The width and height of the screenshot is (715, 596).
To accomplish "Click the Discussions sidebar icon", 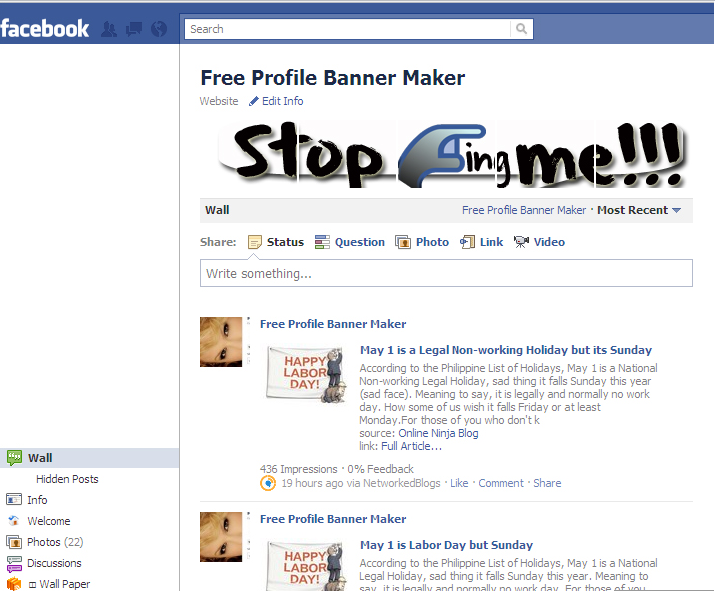I will click(x=14, y=564).
